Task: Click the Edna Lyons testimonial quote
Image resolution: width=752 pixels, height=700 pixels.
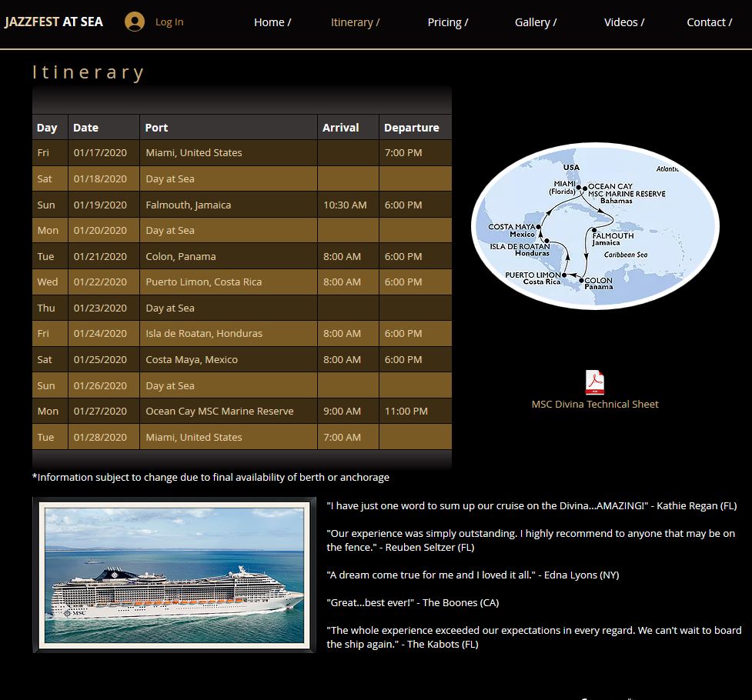Action: pos(473,575)
